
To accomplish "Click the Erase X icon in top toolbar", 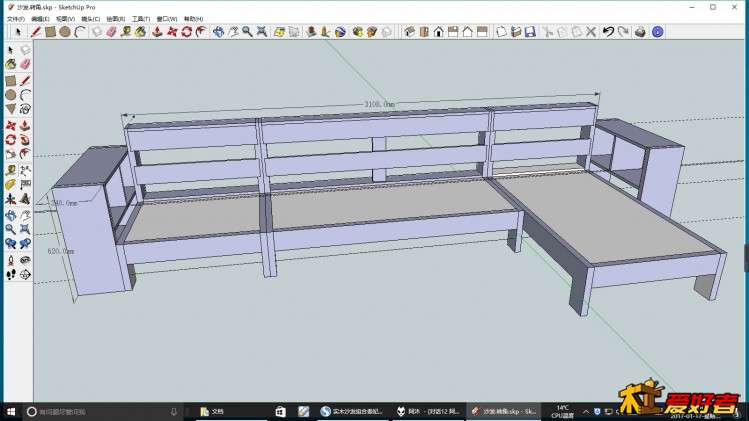I will (x=591, y=32).
